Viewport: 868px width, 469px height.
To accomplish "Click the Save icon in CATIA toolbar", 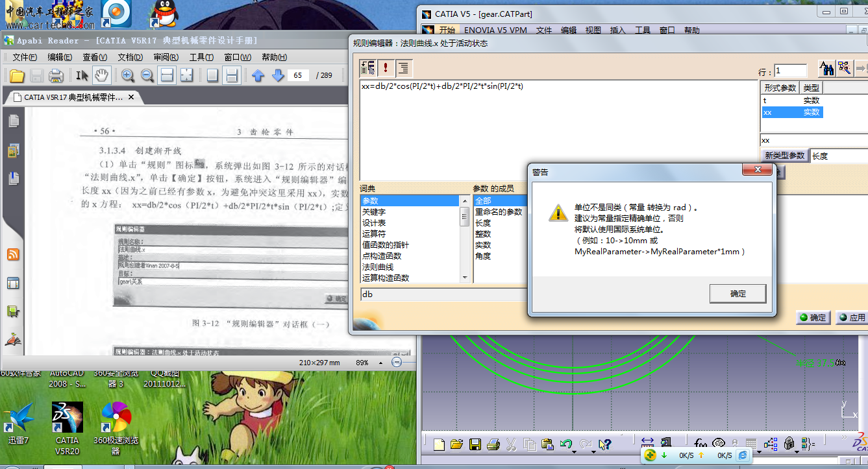I will 475,444.
